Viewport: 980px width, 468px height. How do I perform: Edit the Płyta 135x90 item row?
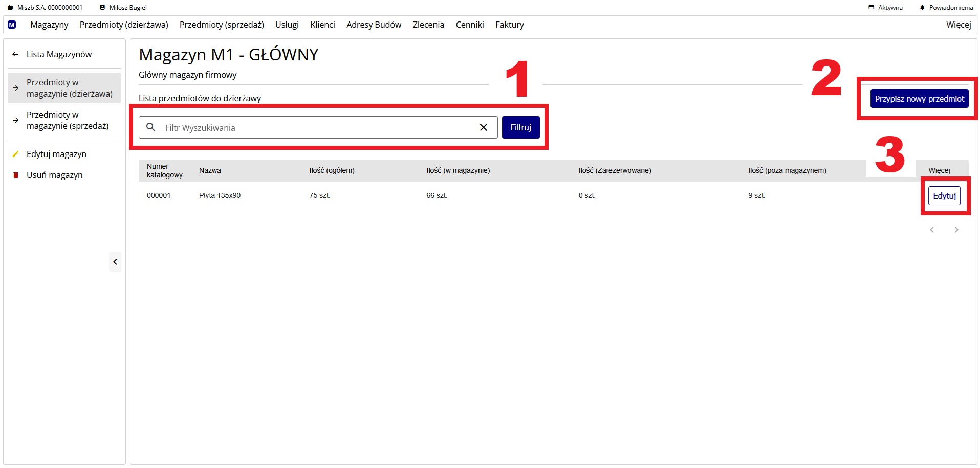[944, 196]
